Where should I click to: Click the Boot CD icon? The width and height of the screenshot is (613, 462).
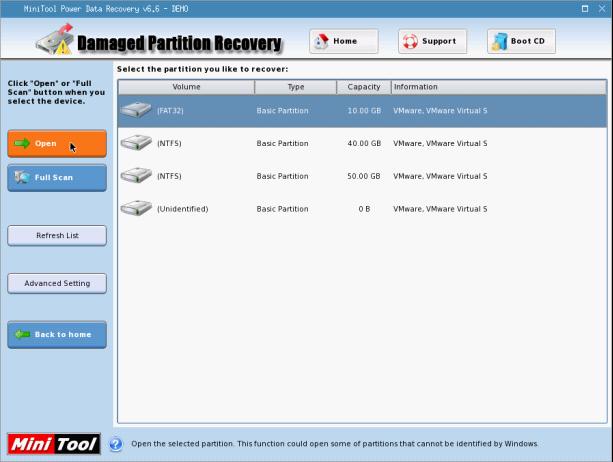[x=499, y=41]
